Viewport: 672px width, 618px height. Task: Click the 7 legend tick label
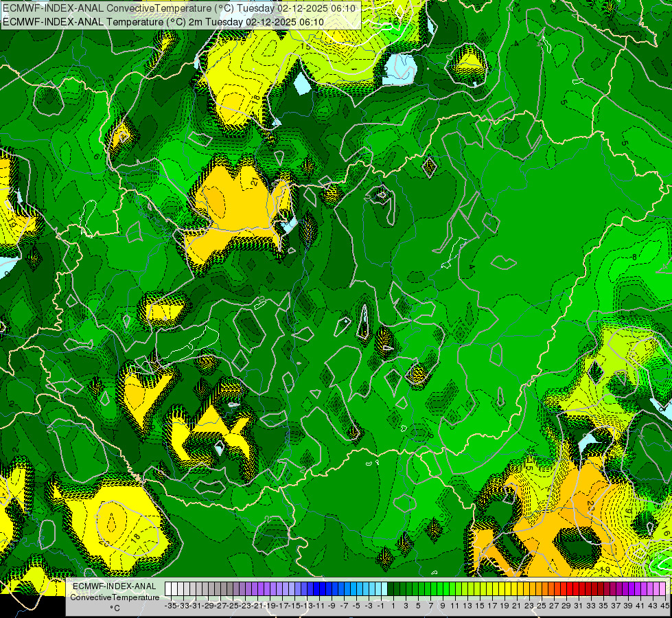click(430, 606)
